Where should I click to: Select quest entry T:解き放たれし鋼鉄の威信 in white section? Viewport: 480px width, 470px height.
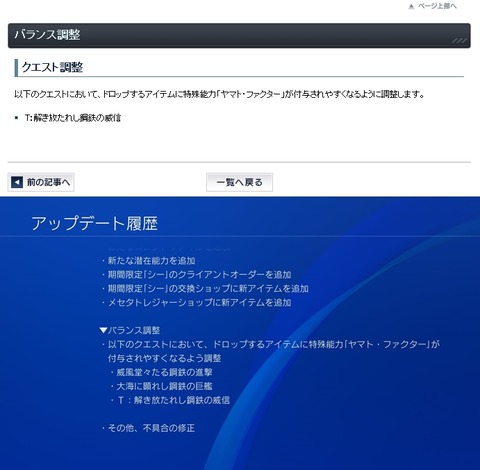point(73,118)
